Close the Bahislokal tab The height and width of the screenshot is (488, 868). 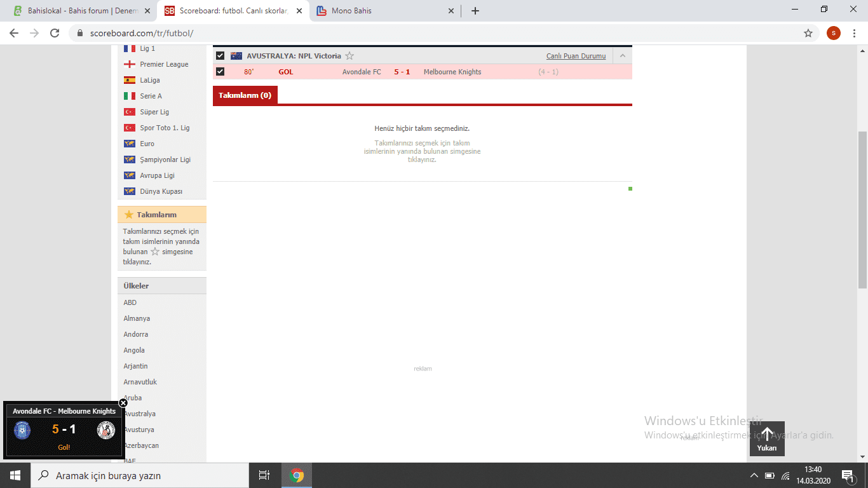[147, 11]
